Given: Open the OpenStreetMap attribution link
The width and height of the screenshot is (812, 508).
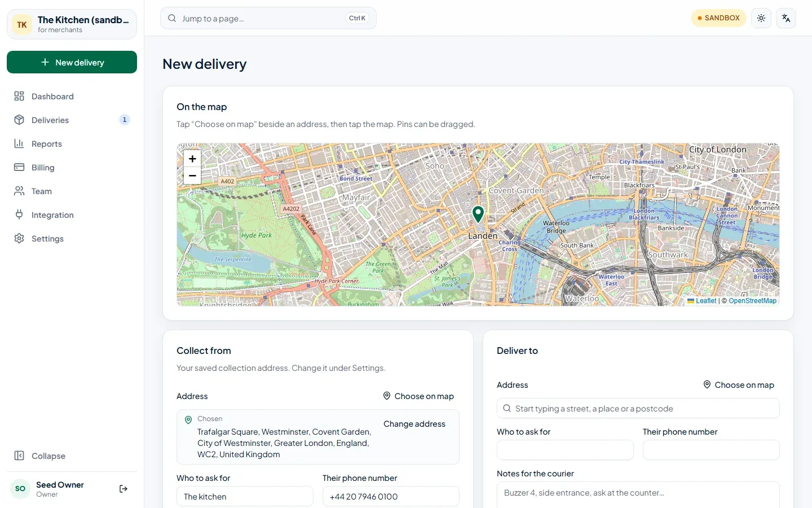Looking at the screenshot, I should pos(752,301).
